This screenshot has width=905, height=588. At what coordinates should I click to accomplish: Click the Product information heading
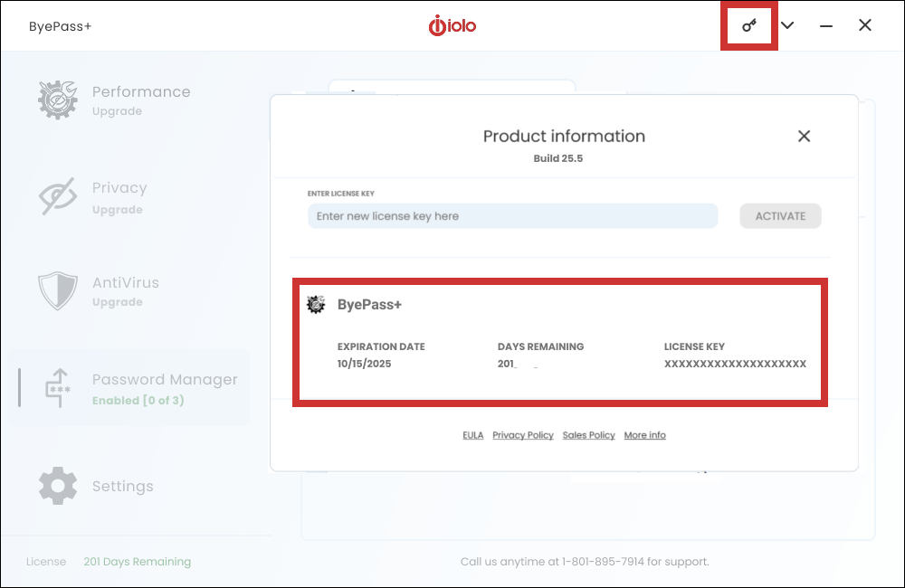coord(564,137)
